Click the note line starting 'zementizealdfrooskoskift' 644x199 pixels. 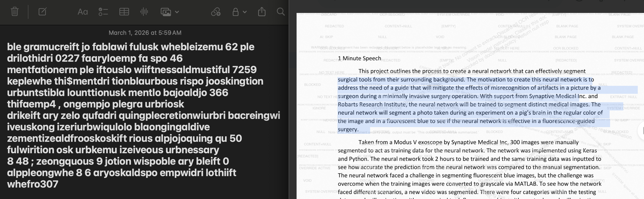[125, 139]
